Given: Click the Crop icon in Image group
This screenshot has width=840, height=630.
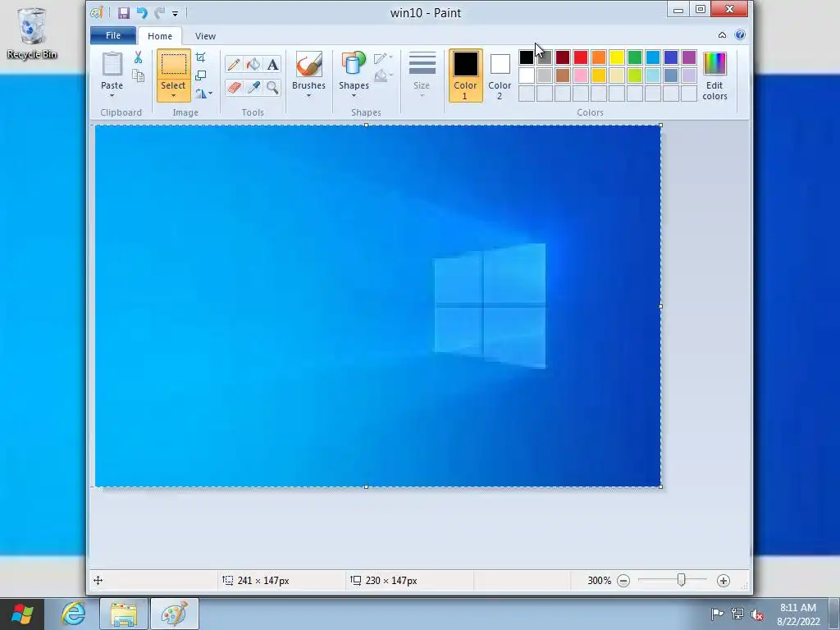Looking at the screenshot, I should 200,57.
